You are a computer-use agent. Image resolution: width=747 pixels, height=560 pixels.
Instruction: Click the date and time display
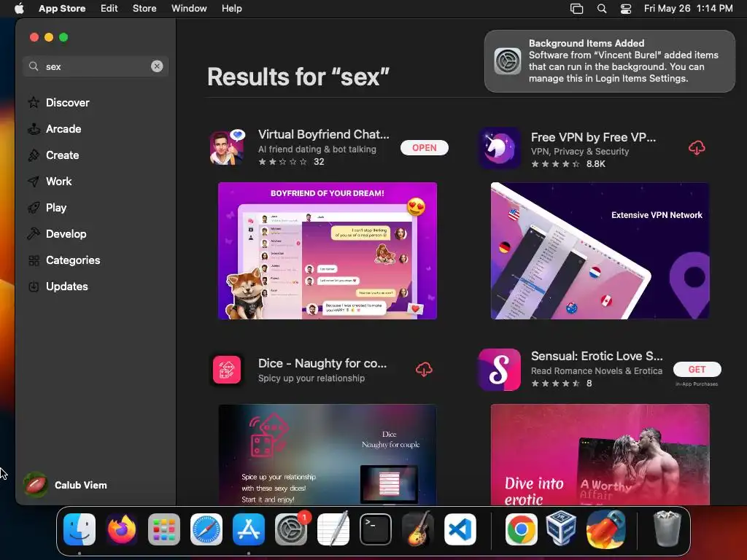[x=689, y=9]
